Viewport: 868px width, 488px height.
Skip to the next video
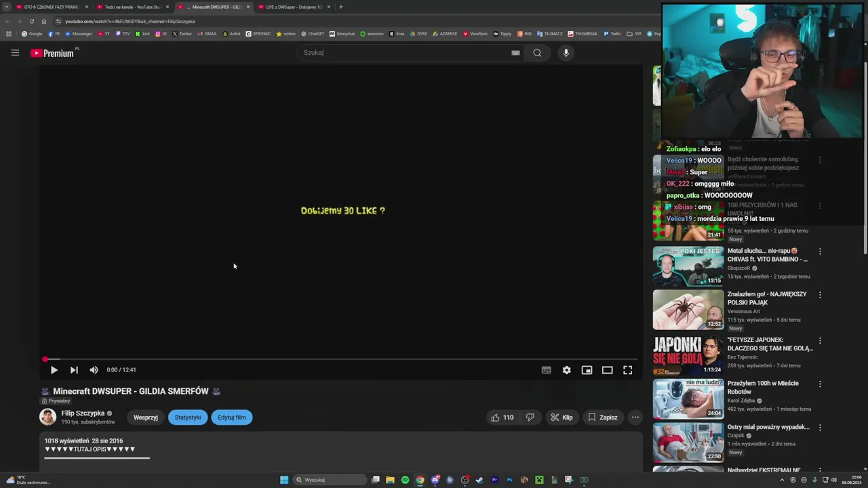[x=74, y=370]
